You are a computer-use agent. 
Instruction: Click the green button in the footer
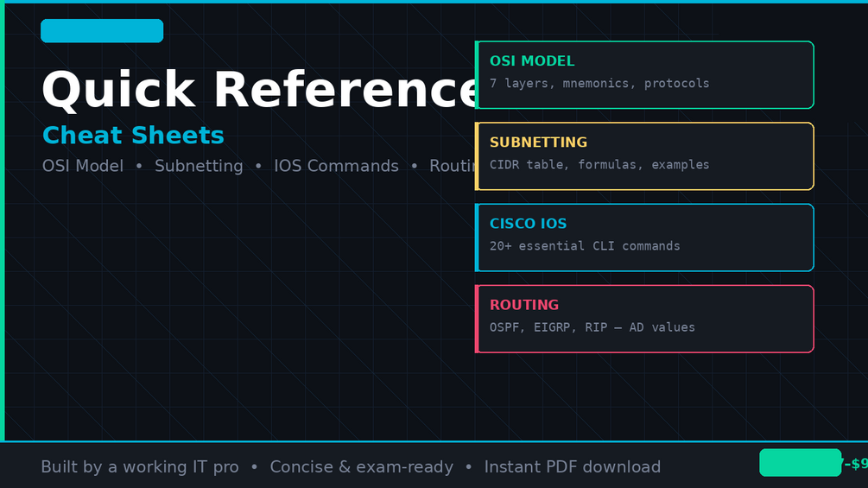click(x=800, y=463)
